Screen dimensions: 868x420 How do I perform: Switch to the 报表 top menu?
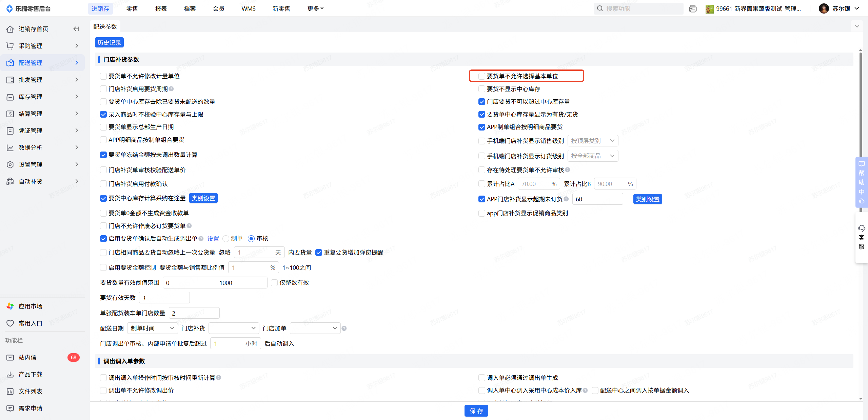(x=161, y=9)
